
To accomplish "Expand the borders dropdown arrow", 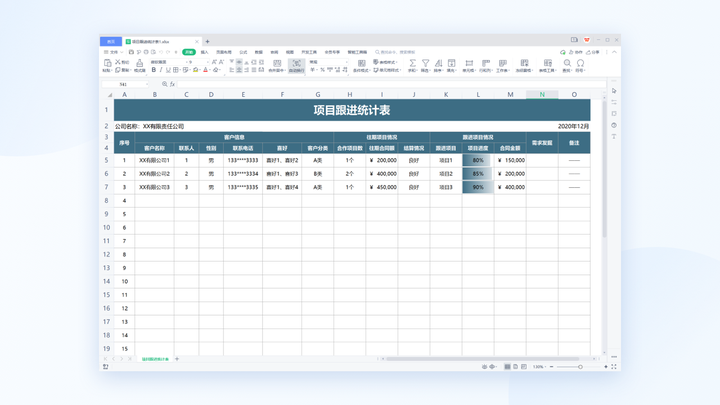I will pos(180,70).
